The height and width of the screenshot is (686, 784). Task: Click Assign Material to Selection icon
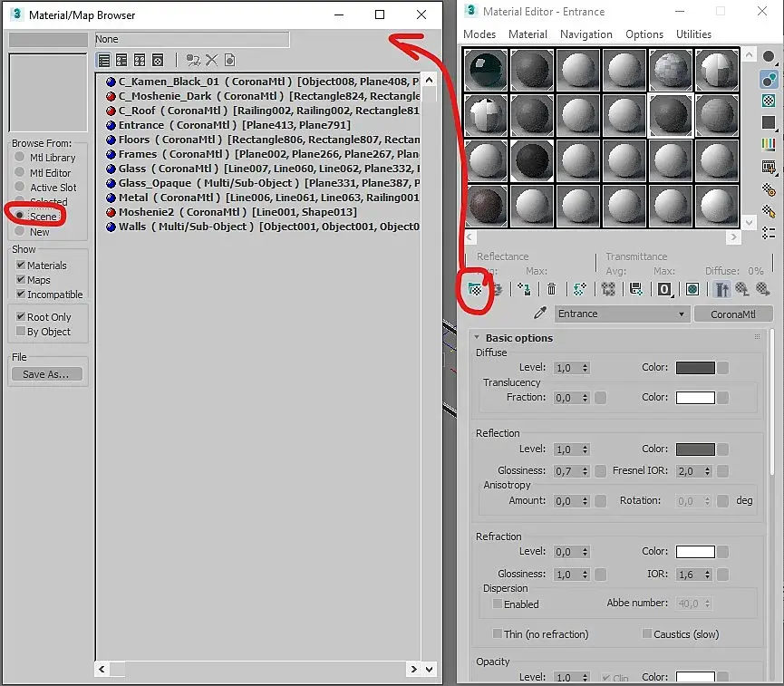[524, 289]
